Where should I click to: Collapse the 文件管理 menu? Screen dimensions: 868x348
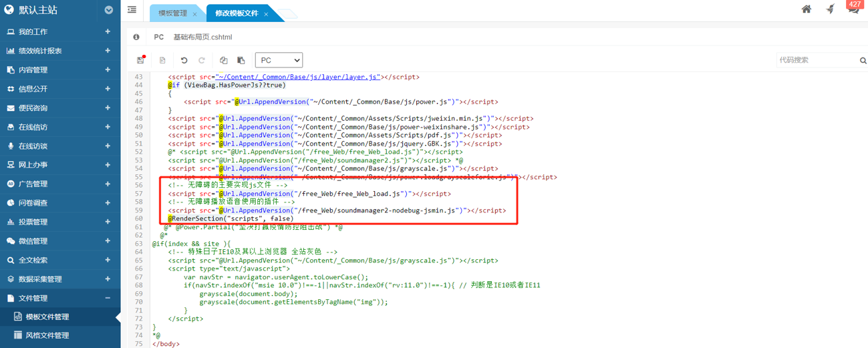tap(59, 298)
